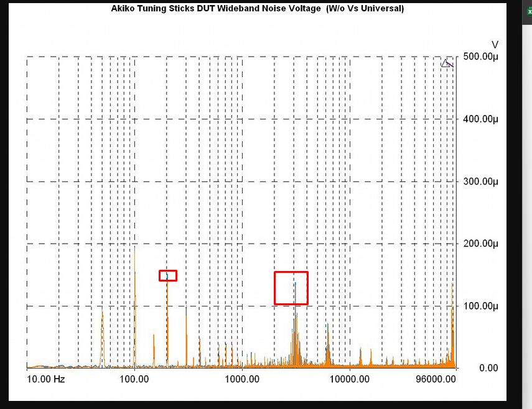Click the 0.00 y-axis label
Image resolution: width=532 pixels, height=409 pixels.
488,368
